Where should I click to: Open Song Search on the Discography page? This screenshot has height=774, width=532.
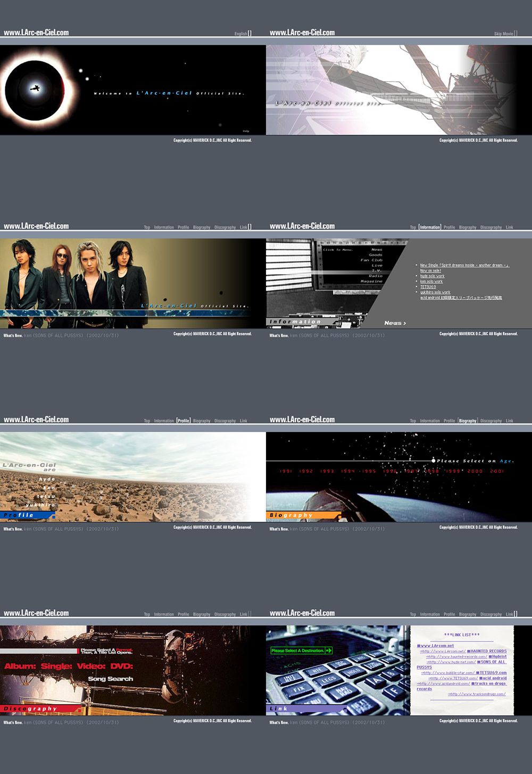click(x=111, y=679)
